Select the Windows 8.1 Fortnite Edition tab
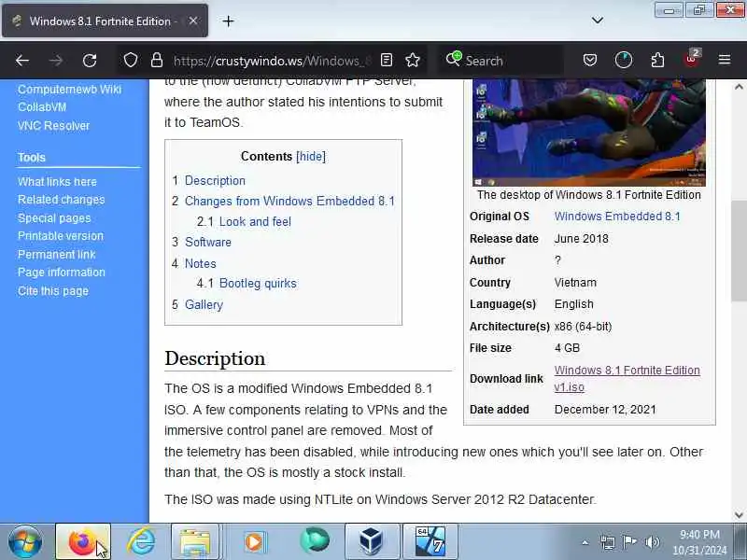This screenshot has width=747, height=560. tap(105, 21)
